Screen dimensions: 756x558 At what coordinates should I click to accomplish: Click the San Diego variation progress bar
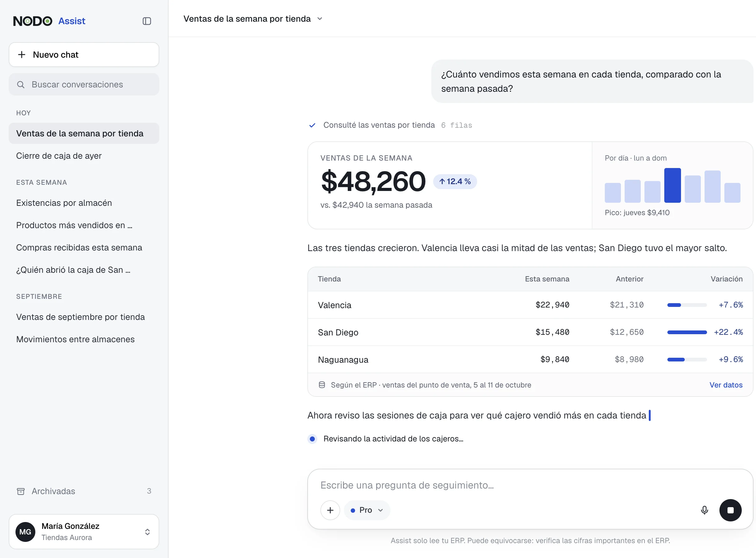pyautogui.click(x=687, y=332)
